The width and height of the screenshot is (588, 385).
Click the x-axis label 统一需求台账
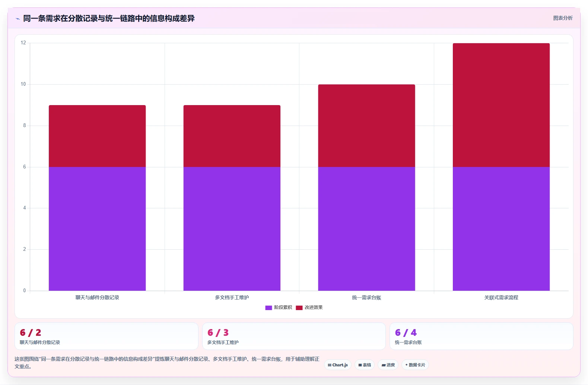coord(366,297)
